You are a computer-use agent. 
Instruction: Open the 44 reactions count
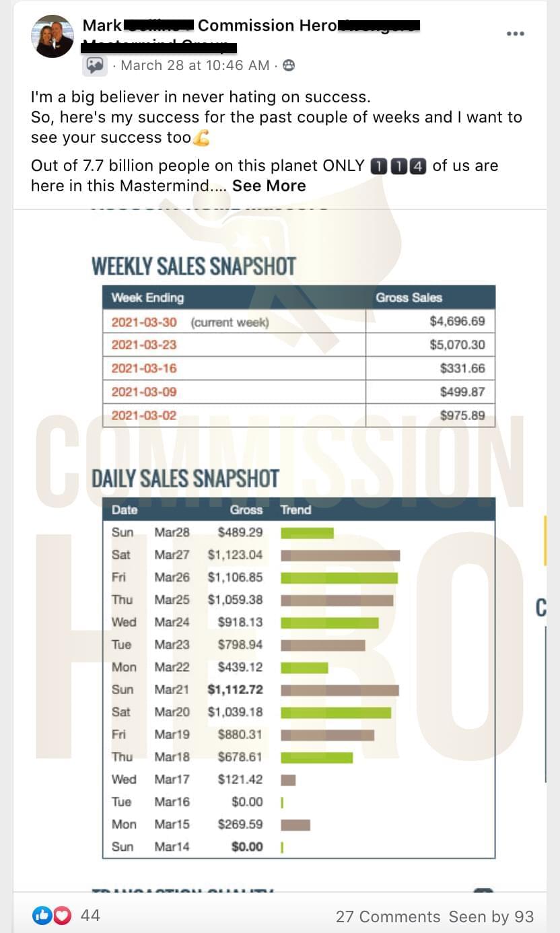point(90,915)
